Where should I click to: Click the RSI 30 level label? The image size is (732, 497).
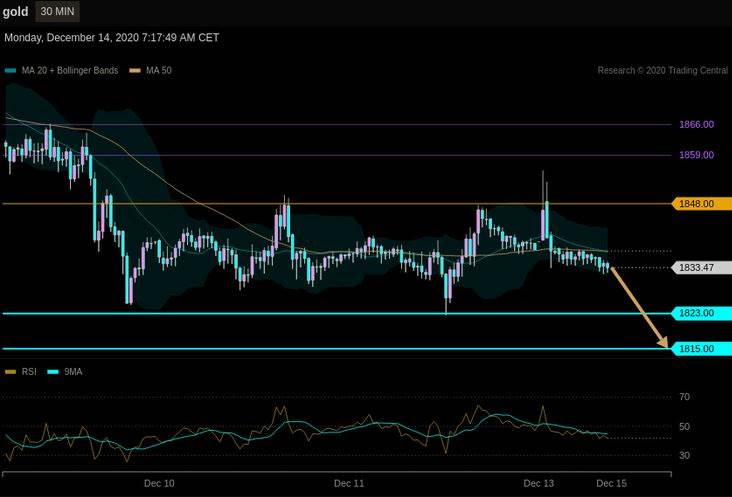684,455
